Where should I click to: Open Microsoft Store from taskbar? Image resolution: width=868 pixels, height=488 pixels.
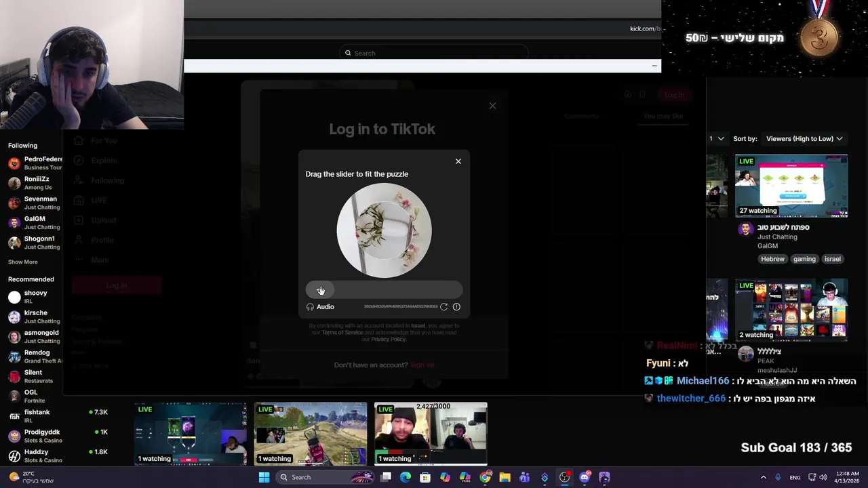coord(425,477)
